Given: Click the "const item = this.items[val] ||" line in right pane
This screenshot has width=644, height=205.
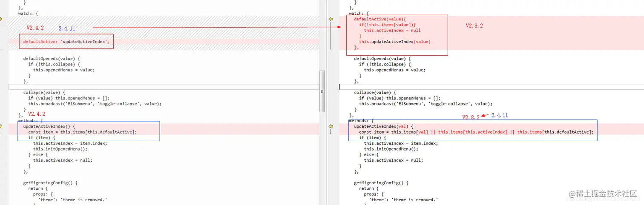Looking at the screenshot, I should click(476, 132).
